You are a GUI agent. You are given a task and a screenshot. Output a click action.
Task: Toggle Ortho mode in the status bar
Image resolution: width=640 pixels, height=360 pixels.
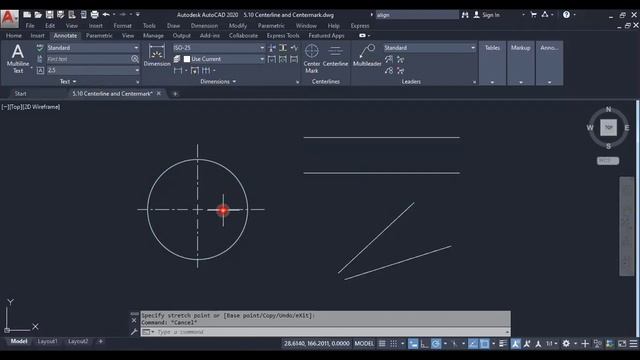pyautogui.click(x=424, y=344)
